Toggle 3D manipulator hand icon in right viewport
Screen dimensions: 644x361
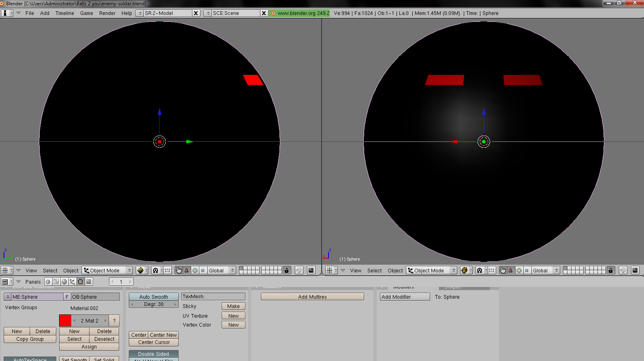pos(503,270)
